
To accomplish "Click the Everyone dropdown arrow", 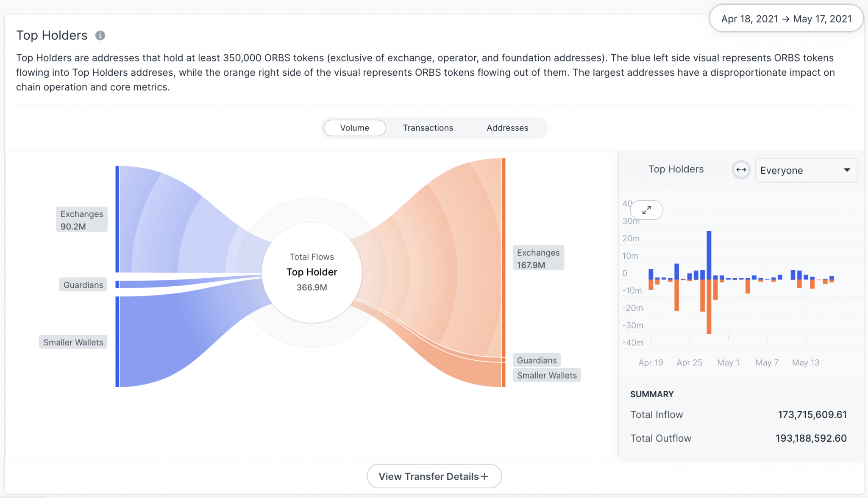I will point(847,170).
